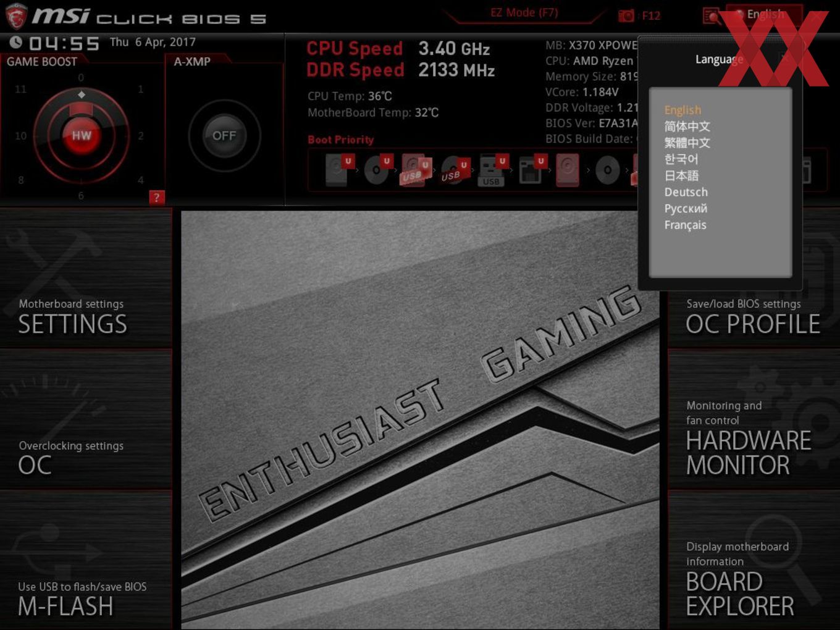Toggle the A-XMP OFF button
The image size is (840, 630).
[x=224, y=136]
